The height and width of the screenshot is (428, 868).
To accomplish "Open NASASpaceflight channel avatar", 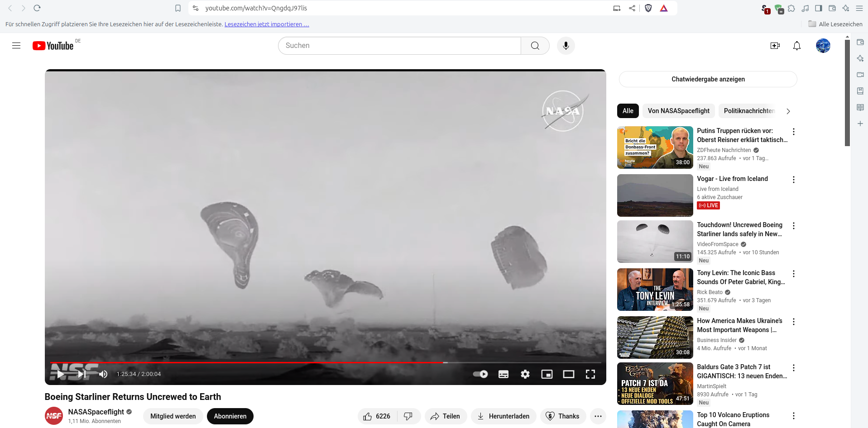I will pyautogui.click(x=54, y=416).
